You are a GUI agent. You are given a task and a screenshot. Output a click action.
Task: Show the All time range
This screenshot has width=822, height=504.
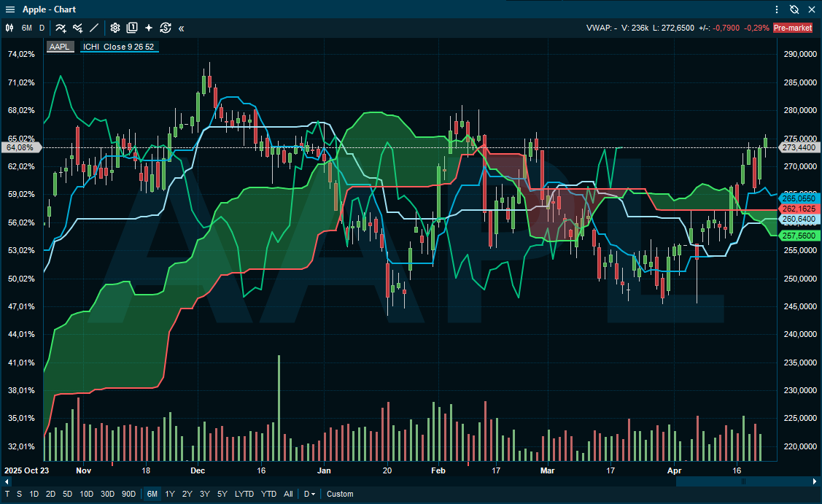(x=288, y=494)
